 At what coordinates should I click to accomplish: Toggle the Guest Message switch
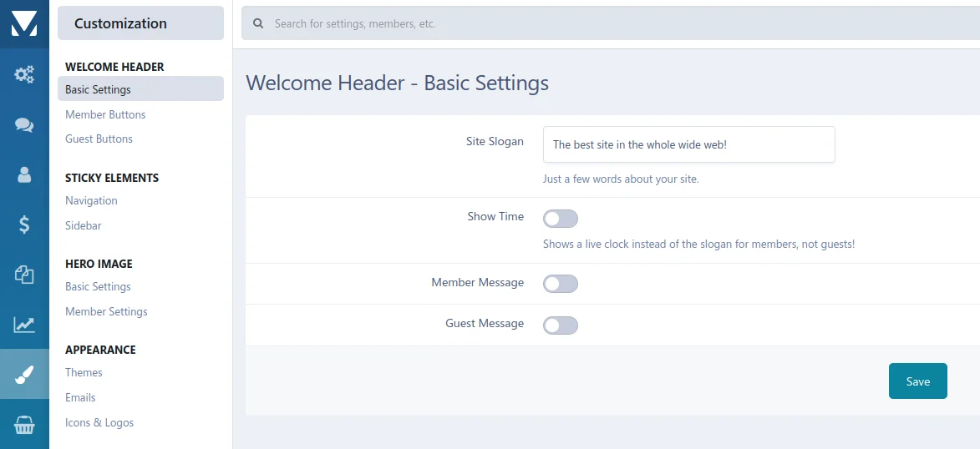click(x=560, y=325)
